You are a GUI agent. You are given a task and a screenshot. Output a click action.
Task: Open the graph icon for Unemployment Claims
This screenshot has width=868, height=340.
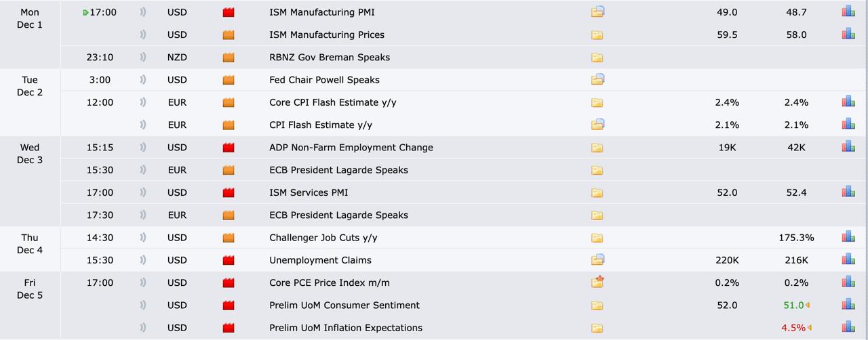coord(848,259)
